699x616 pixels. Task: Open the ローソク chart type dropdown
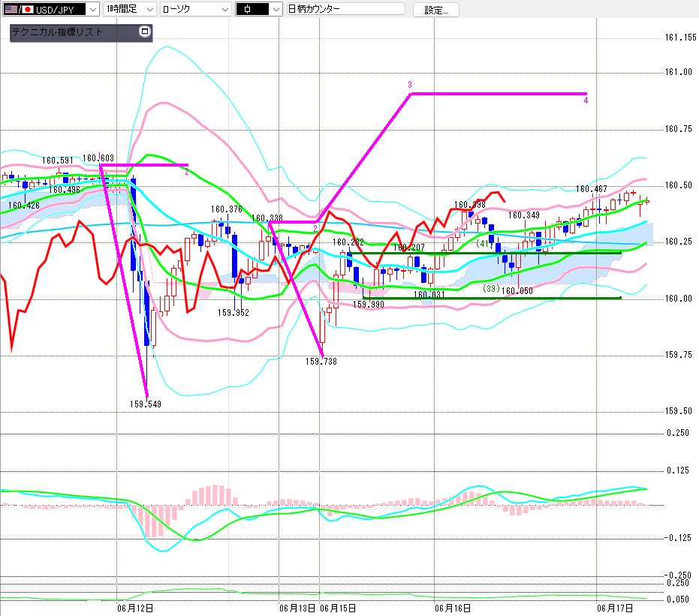click(x=196, y=9)
